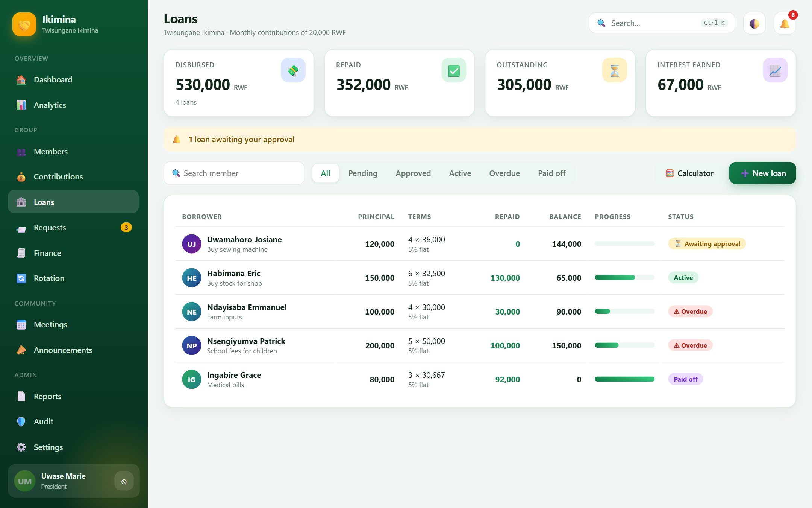Open the Announcements page
This screenshot has width=812, height=508.
[x=73, y=350]
